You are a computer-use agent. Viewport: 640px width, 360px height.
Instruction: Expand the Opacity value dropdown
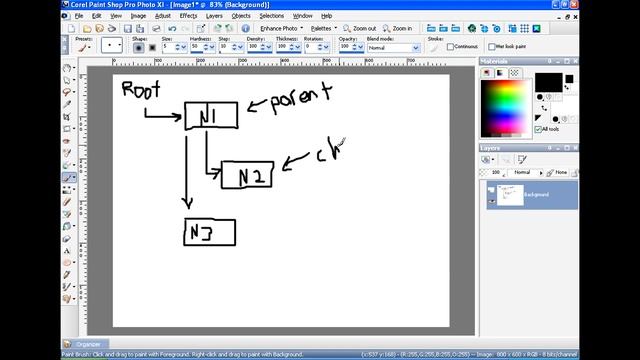click(x=360, y=48)
